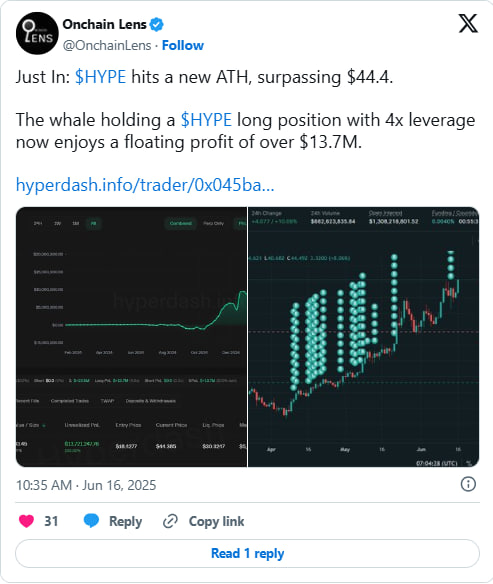The height and width of the screenshot is (584, 493).
Task: Click the X logo icon
Action: [468, 23]
